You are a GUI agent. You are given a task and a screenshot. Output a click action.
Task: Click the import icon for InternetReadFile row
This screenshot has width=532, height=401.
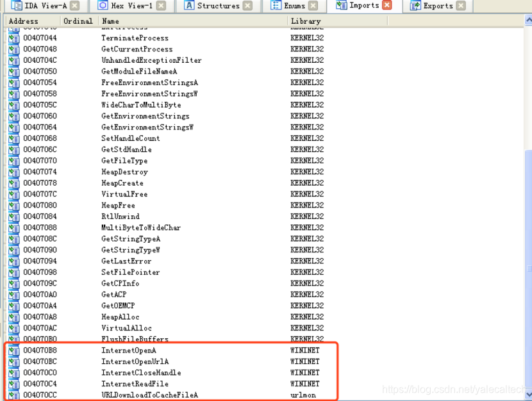pyautogui.click(x=14, y=384)
